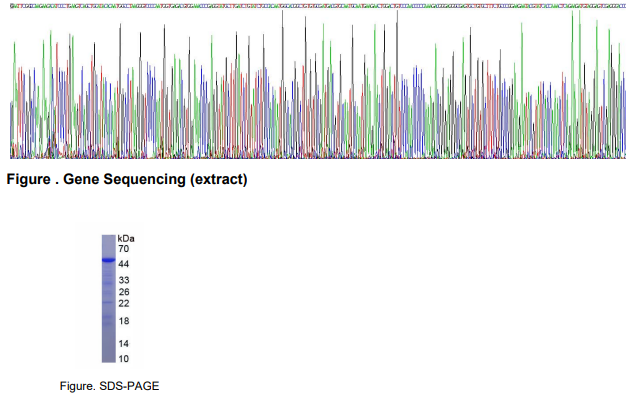The width and height of the screenshot is (635, 398).
Task: Click the 33 kDa marker label
Action: coord(124,280)
